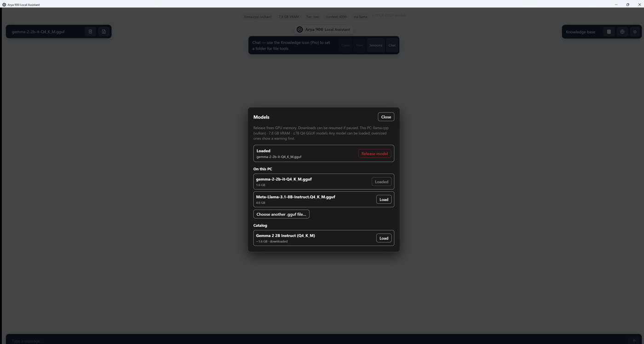644x344 pixels.
Task: Select gemma-2-2b-it-Q4_K_M.gguf row under On this PC
Action: tap(323, 182)
